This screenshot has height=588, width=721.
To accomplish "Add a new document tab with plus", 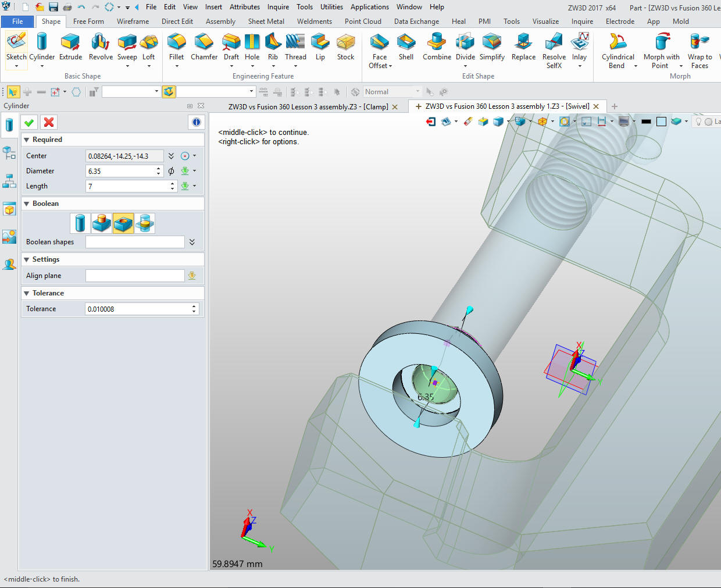I will tap(615, 106).
